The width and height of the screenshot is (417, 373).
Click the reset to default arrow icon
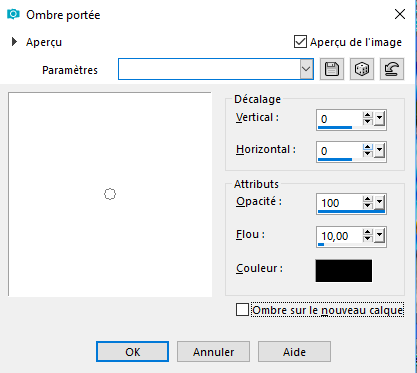392,69
